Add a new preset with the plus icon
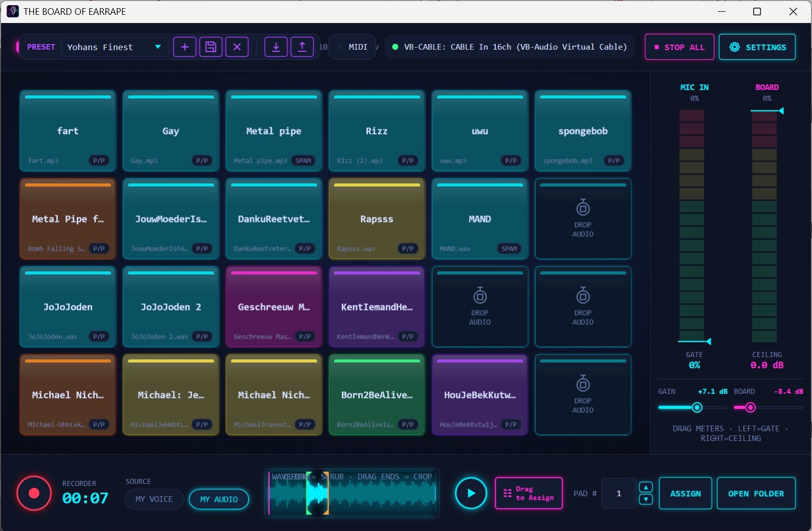 [x=185, y=47]
